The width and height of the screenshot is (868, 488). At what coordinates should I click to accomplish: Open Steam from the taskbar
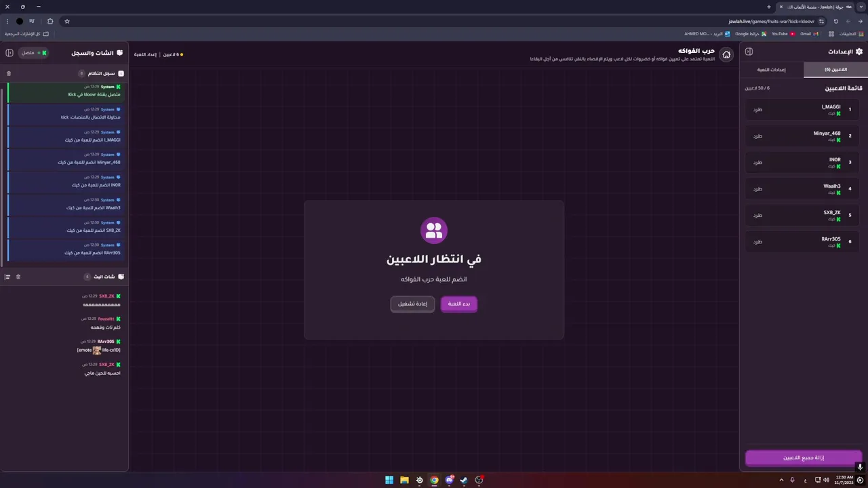click(464, 480)
